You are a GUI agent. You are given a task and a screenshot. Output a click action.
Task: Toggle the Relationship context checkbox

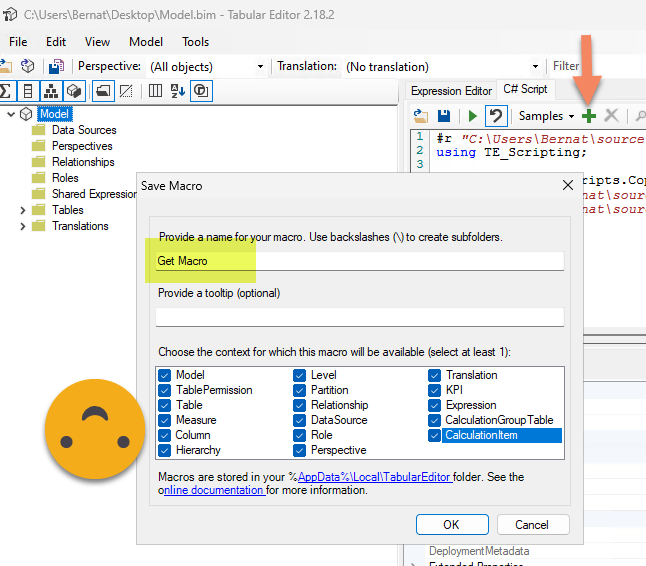coord(300,405)
